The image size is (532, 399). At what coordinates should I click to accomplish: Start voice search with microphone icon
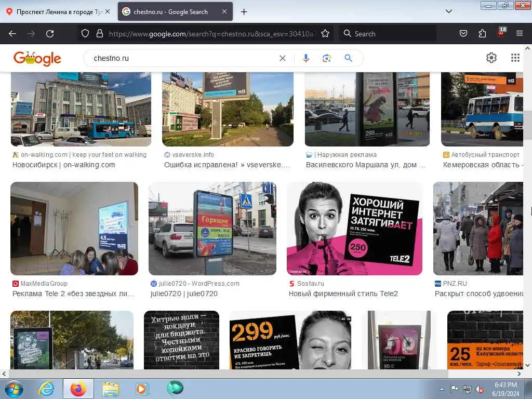(305, 58)
